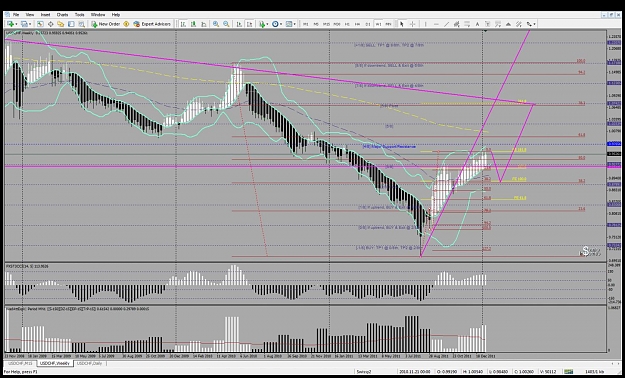The image size is (625, 378).
Task: Select the Vertical Line drawing tool
Action: [425, 24]
